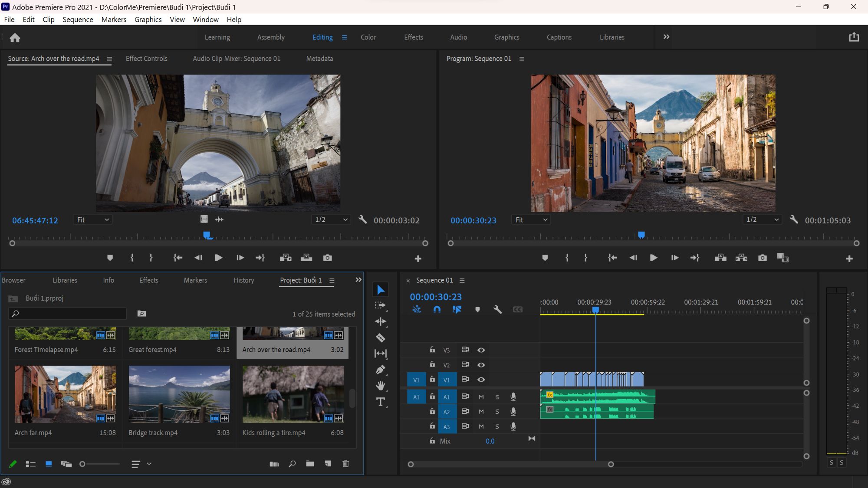Toggle Linked Selection in Timeline
This screenshot has height=488, width=868.
[x=457, y=309]
